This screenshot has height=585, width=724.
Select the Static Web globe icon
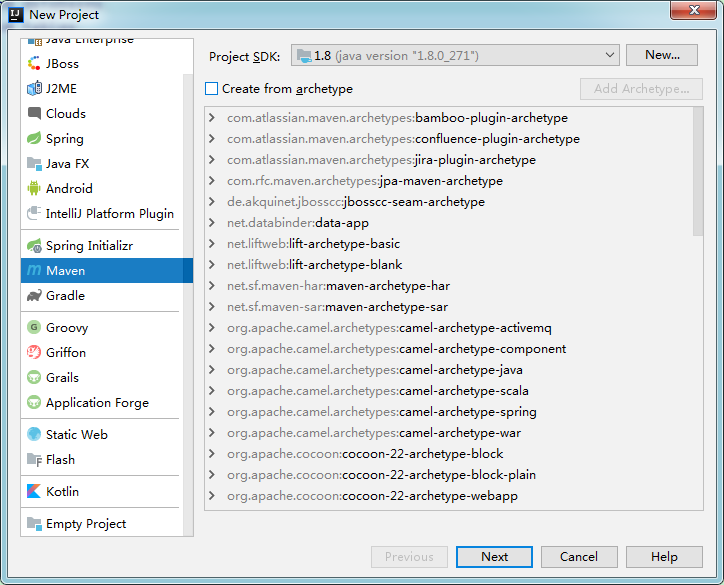35,434
